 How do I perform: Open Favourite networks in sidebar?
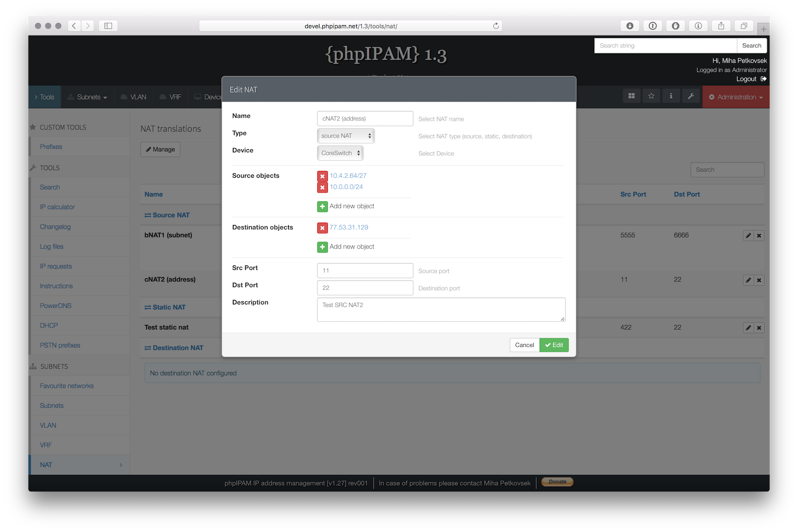[67, 386]
